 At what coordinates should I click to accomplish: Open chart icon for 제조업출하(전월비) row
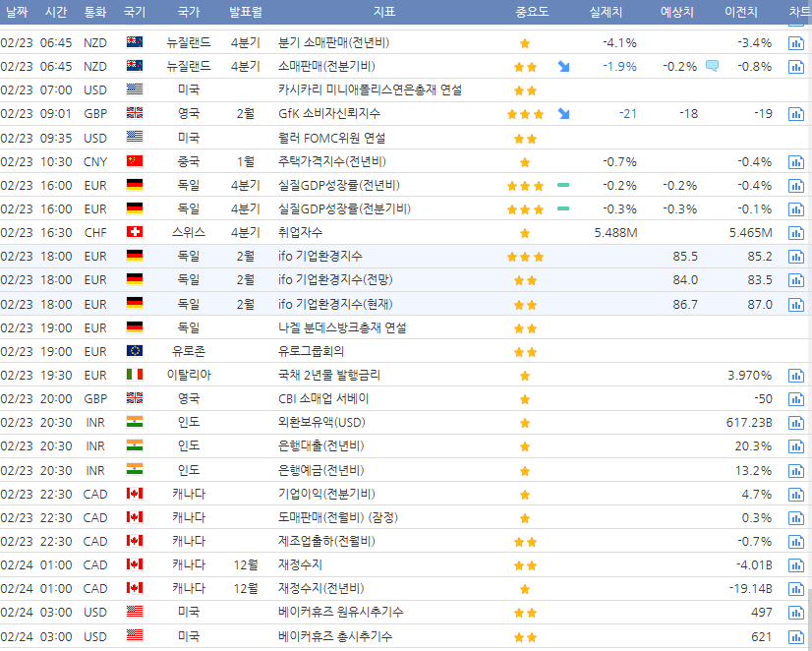pyautogui.click(x=796, y=542)
